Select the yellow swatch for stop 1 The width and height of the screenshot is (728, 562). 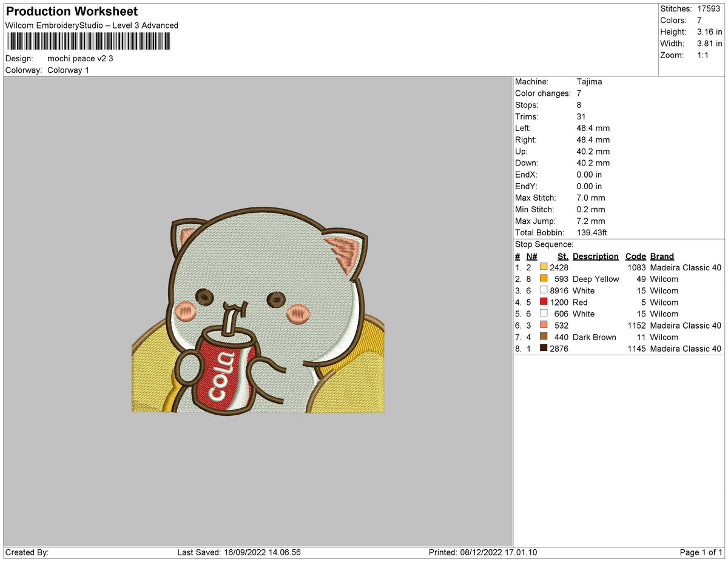coord(544,267)
